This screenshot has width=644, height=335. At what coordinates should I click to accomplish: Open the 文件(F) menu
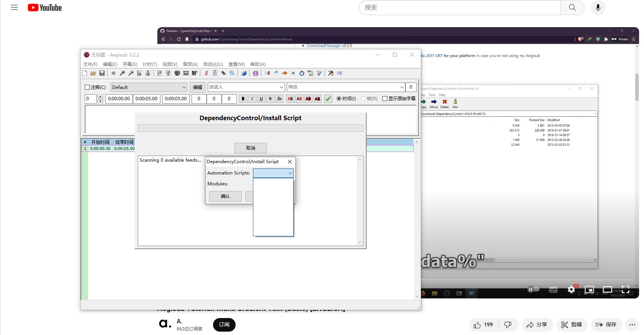coord(90,64)
